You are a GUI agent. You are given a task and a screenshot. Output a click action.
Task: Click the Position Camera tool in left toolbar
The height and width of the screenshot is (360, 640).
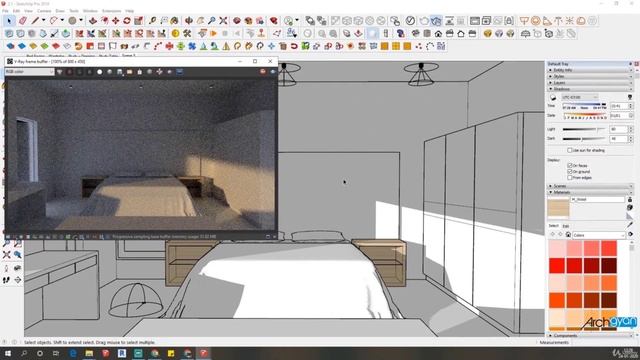coord(6,268)
